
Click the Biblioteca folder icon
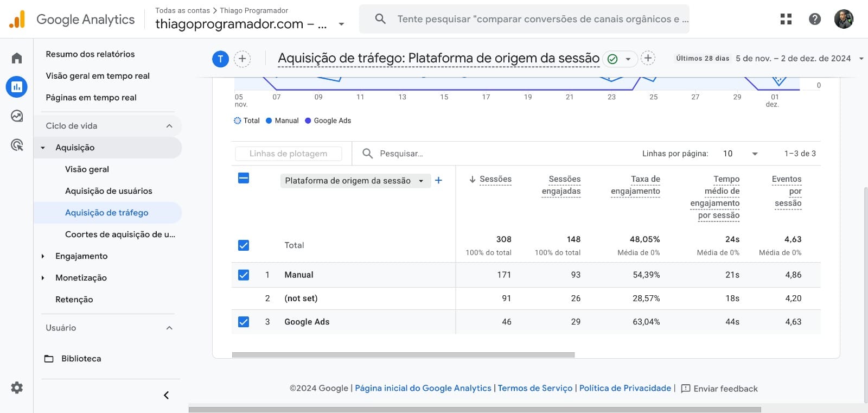point(49,359)
